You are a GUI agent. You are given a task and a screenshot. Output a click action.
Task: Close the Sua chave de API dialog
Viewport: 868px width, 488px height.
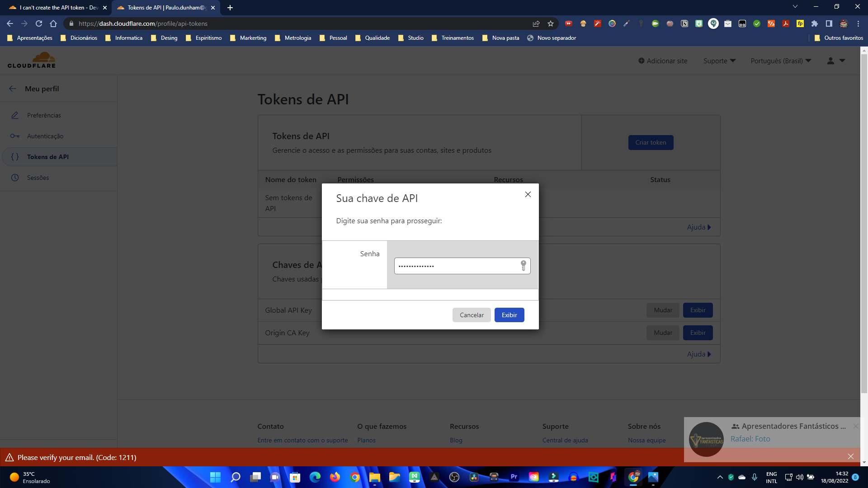pyautogui.click(x=528, y=194)
